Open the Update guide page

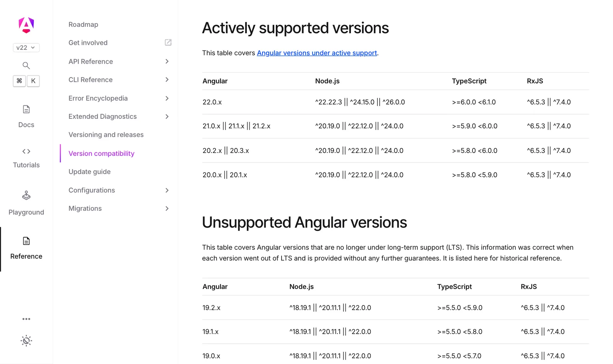point(90,172)
